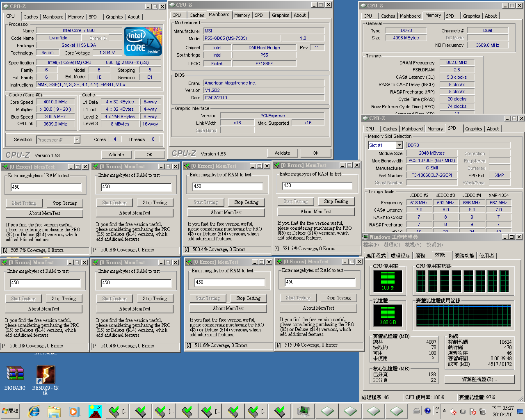525x420 pixels.
Task: Click the Intel Core i7 inside logo
Action: pyautogui.click(x=143, y=41)
